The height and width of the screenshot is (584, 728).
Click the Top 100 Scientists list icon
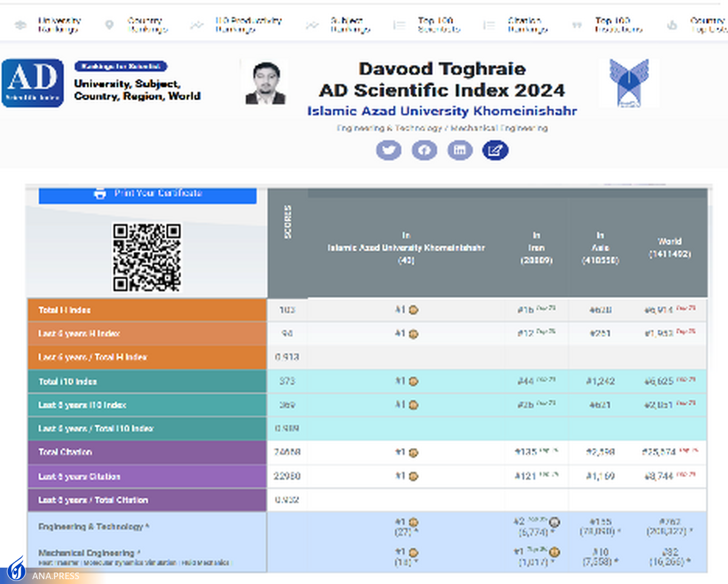click(399, 25)
